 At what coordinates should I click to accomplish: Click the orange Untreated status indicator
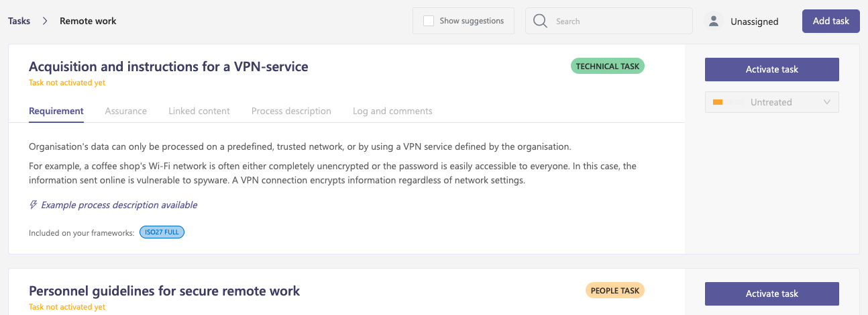718,102
